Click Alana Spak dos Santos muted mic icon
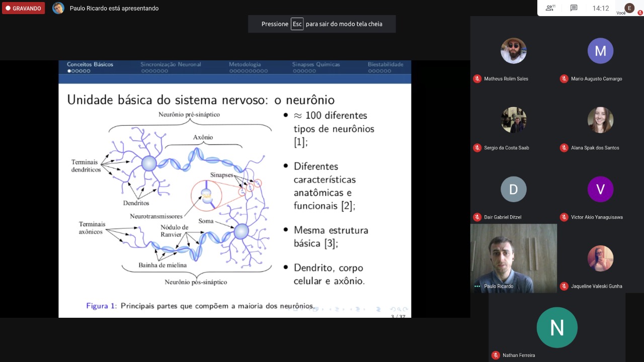 coord(564,148)
